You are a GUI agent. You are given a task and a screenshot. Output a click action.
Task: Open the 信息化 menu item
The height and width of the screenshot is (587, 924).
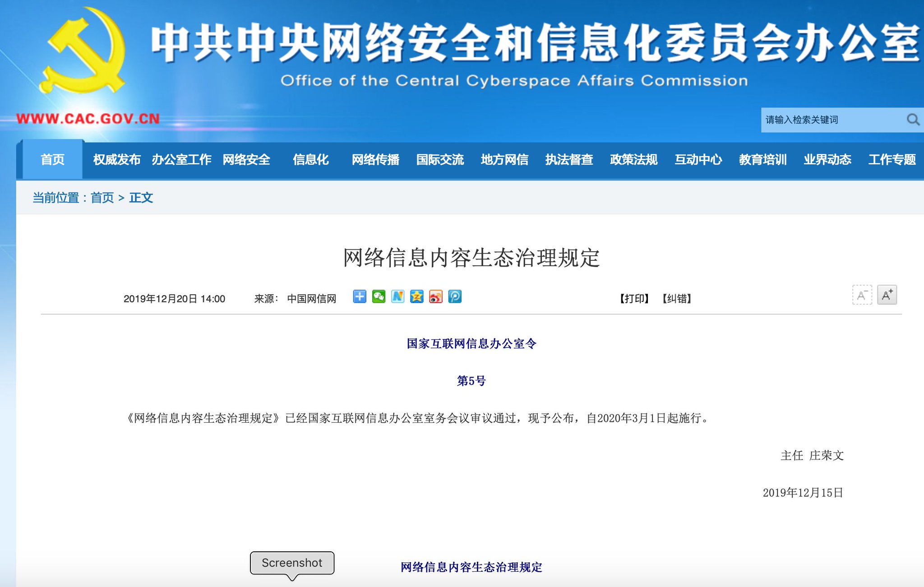(311, 160)
